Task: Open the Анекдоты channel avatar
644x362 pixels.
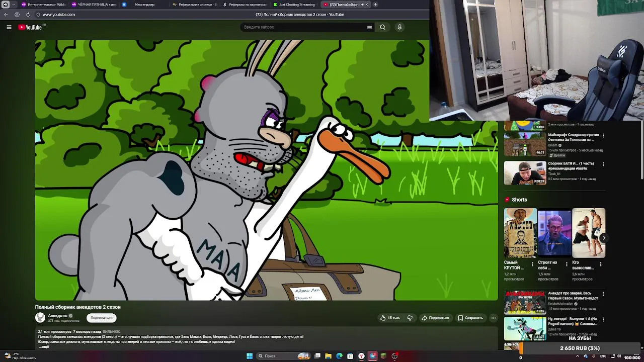Action: 40,317
